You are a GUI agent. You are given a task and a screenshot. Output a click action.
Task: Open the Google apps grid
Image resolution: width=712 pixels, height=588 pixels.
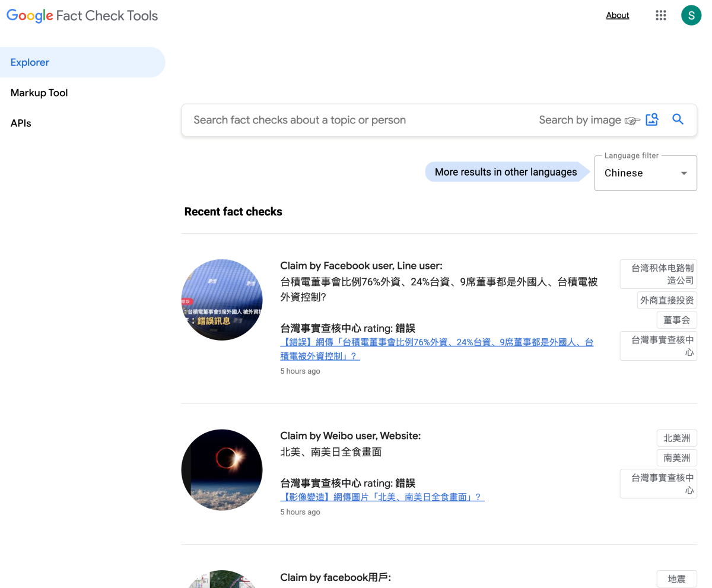pos(661,15)
